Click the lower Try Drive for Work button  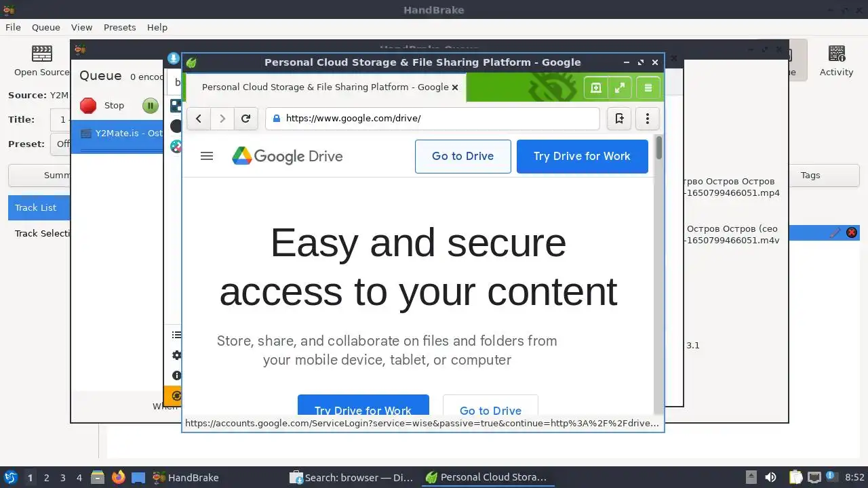coord(363,405)
